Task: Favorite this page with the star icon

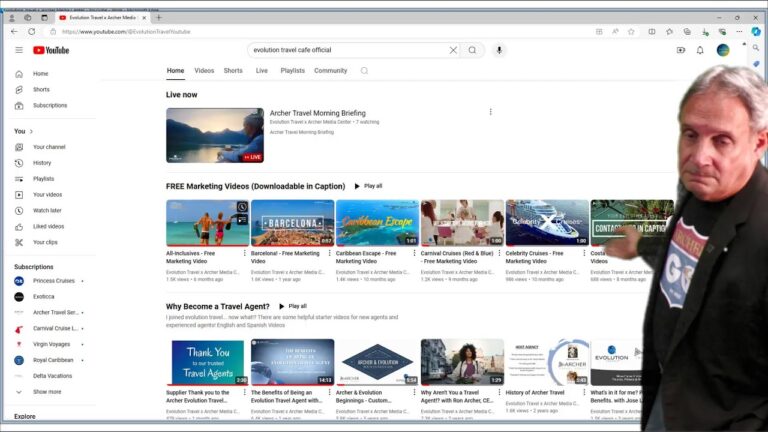Action: pos(631,31)
